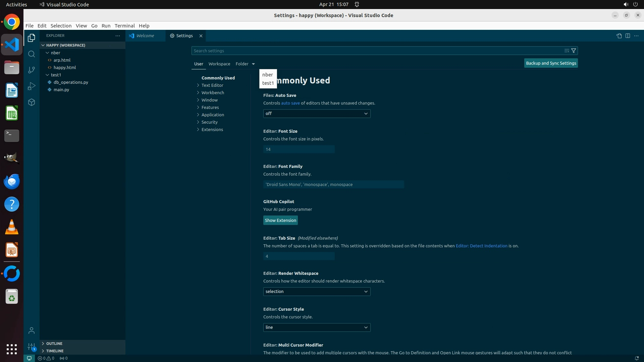
Task: Click Open Settings (JSON) icon in editor toolbar
Action: tap(619, 36)
